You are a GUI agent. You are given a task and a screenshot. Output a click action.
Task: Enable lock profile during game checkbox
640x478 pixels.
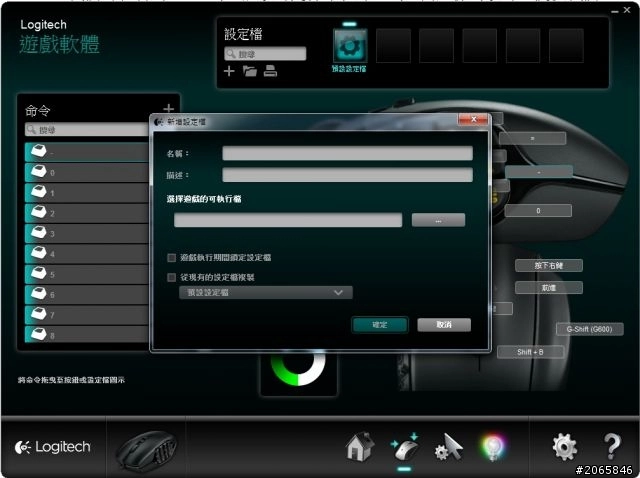(x=171, y=258)
